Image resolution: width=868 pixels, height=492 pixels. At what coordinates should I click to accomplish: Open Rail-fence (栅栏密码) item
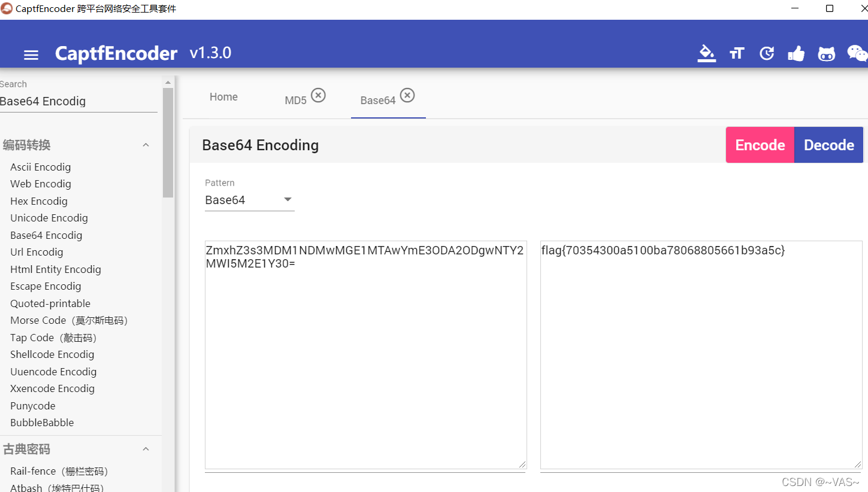click(x=59, y=471)
